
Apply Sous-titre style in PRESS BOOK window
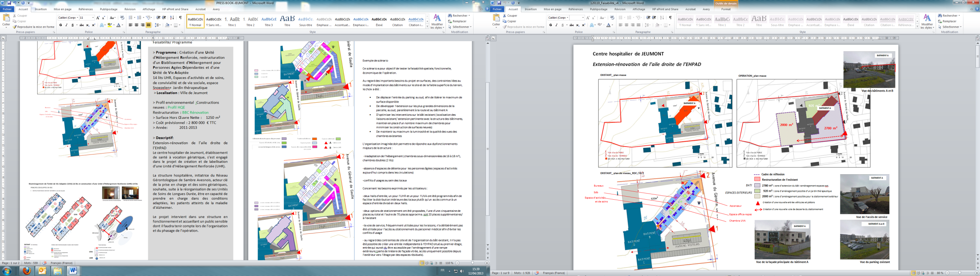click(x=305, y=21)
